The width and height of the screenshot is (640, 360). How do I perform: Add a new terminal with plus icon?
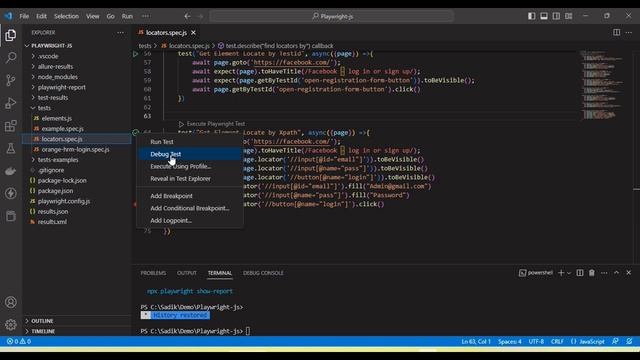click(561, 273)
